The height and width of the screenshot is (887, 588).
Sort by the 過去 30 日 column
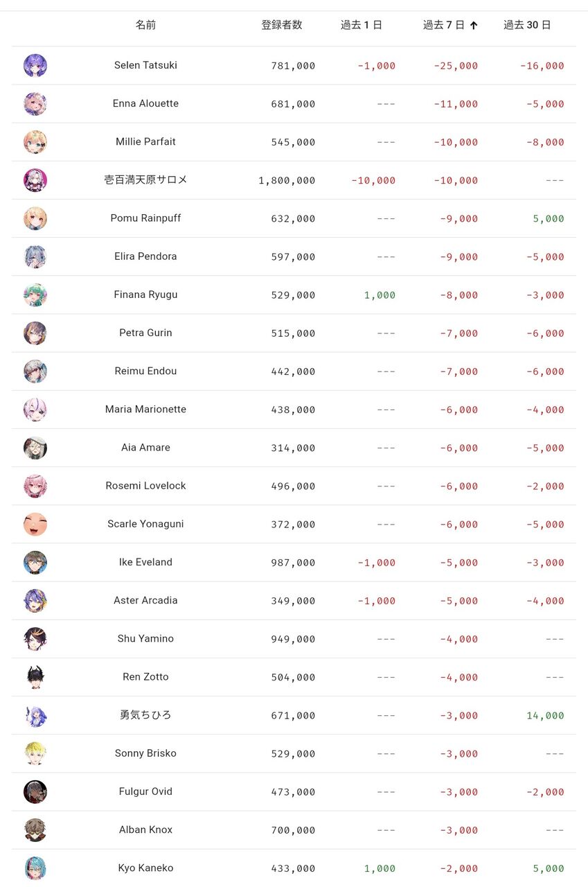(527, 25)
